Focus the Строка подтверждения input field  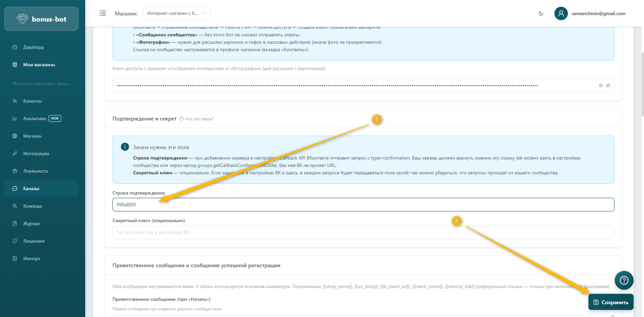click(363, 205)
